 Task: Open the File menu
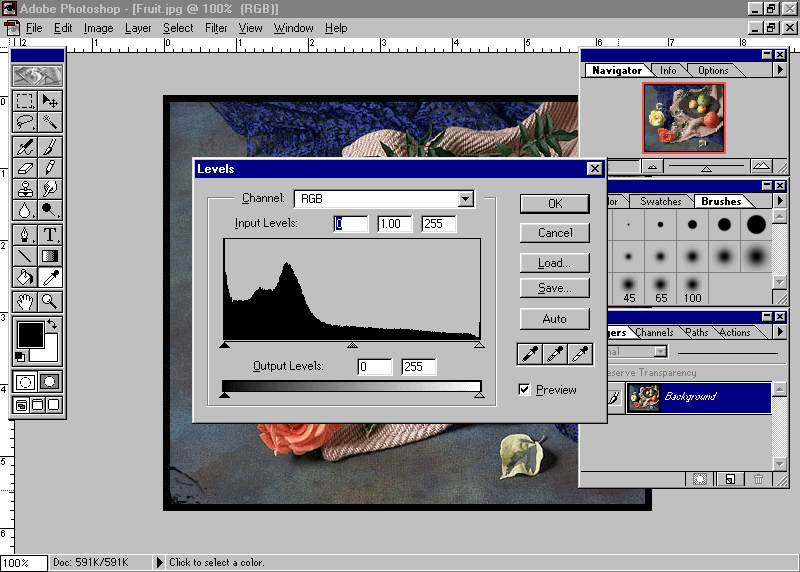(x=34, y=28)
